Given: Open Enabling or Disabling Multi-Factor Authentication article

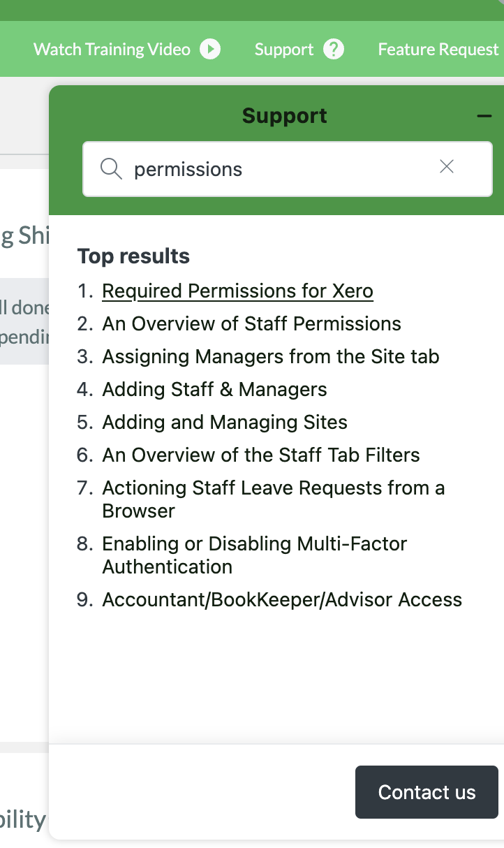Looking at the screenshot, I should click(255, 555).
